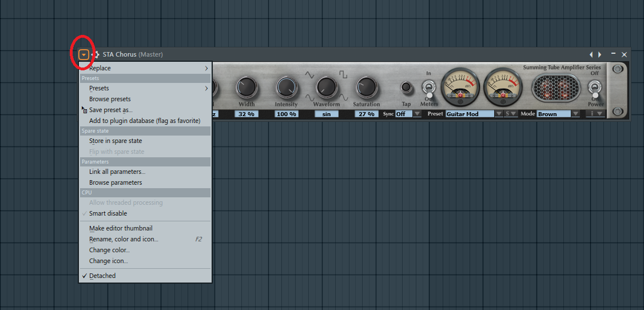This screenshot has height=310, width=644.
Task: Click the Width 32 % value field
Action: [x=247, y=114]
